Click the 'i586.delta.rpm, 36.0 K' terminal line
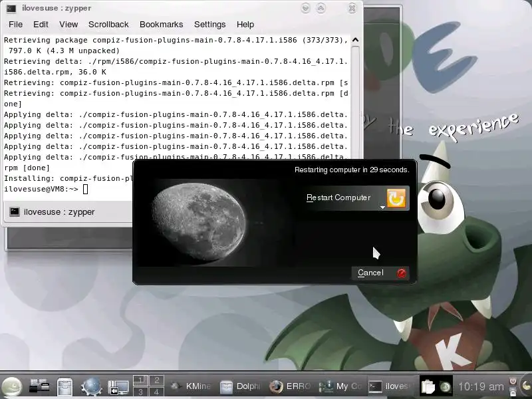 55,72
